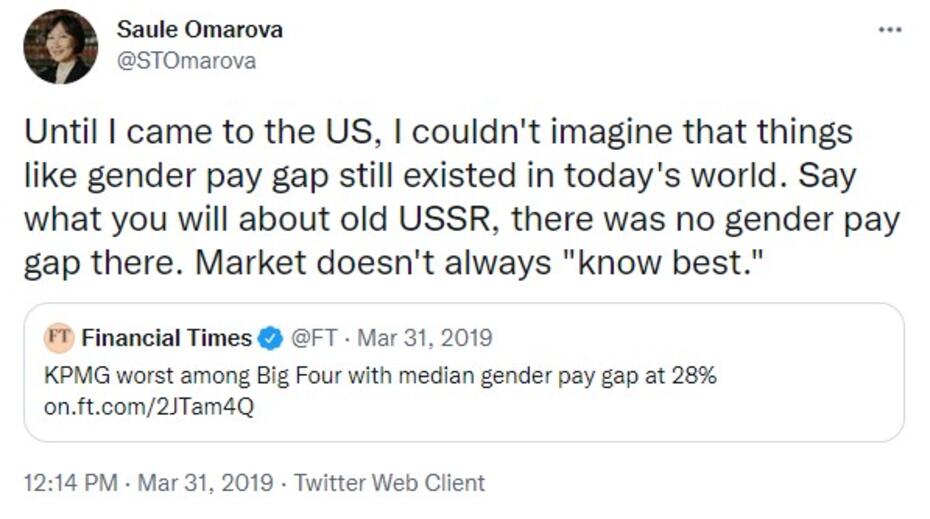
Task: Click the KPMG gender pay gap headline
Action: pyautogui.click(x=380, y=377)
